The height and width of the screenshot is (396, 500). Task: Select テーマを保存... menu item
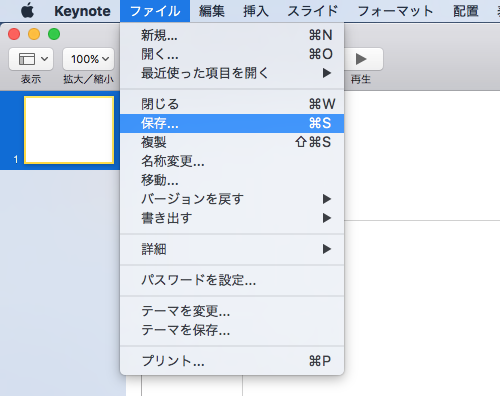(232, 330)
